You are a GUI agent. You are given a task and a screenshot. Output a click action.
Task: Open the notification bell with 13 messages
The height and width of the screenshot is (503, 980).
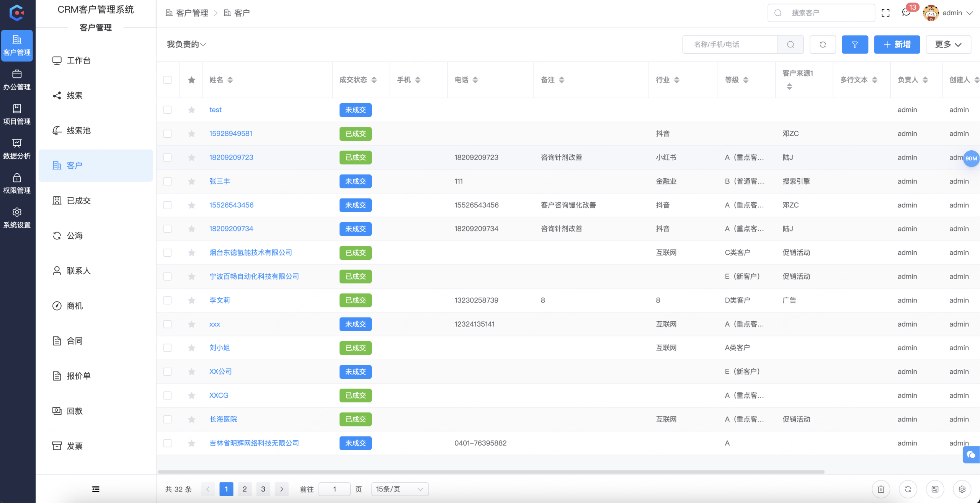pos(906,13)
